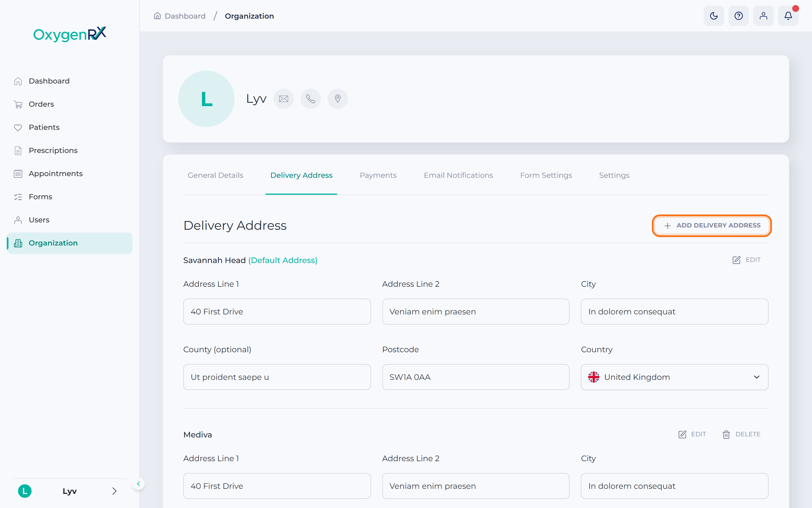The height and width of the screenshot is (508, 812).
Task: Go to Orders in sidebar
Action: pyautogui.click(x=69, y=104)
